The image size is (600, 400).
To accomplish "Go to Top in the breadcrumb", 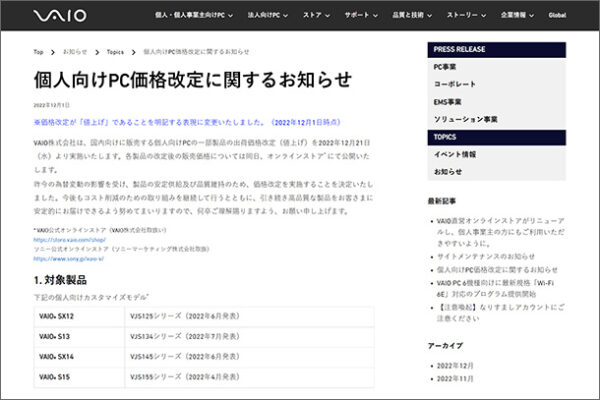I will (x=38, y=52).
